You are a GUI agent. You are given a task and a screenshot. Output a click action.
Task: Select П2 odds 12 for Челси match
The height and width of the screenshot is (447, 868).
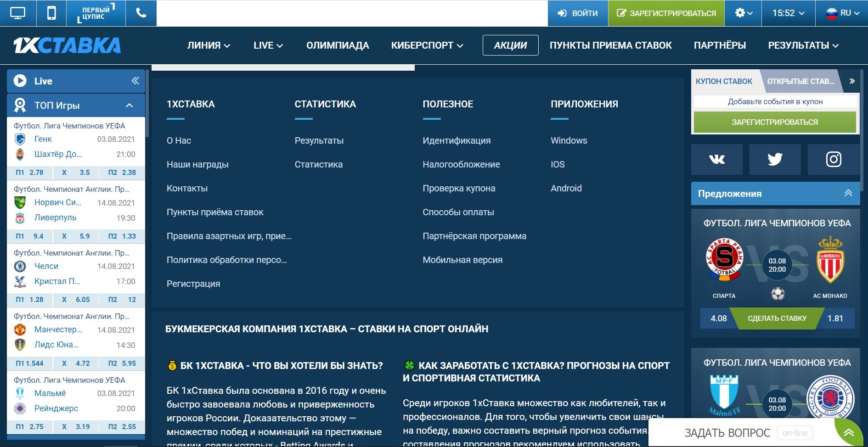click(x=122, y=300)
